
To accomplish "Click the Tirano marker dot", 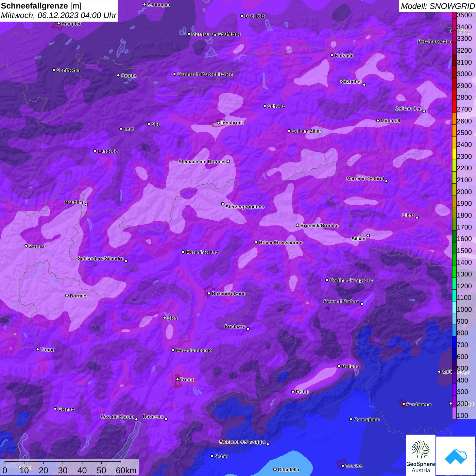I will pyautogui.click(x=38, y=349).
